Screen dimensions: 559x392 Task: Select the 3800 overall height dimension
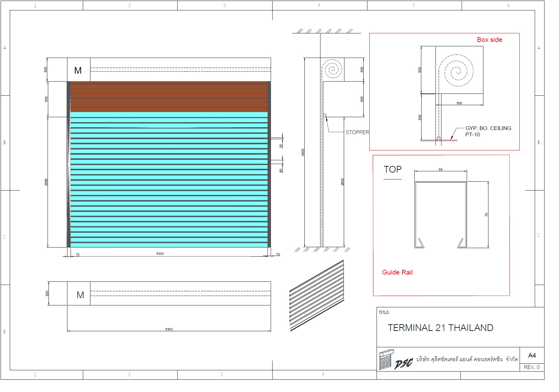pyautogui.click(x=303, y=152)
